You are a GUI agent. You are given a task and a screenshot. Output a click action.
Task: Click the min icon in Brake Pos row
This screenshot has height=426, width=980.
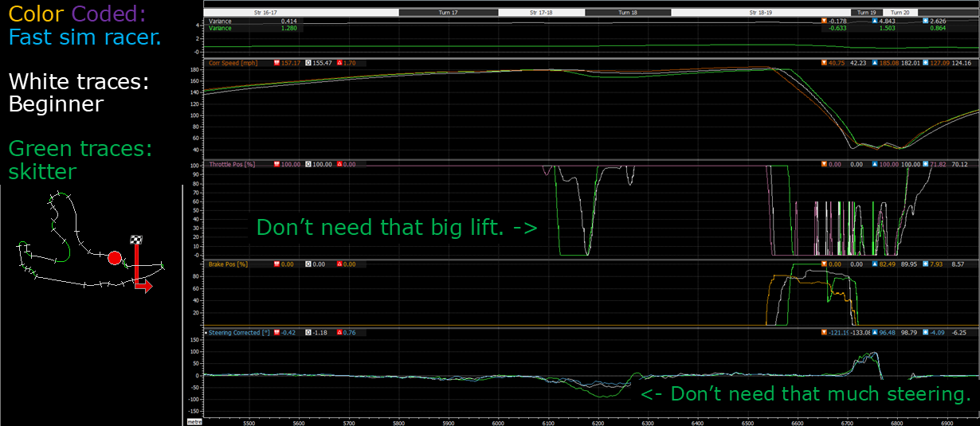(824, 264)
